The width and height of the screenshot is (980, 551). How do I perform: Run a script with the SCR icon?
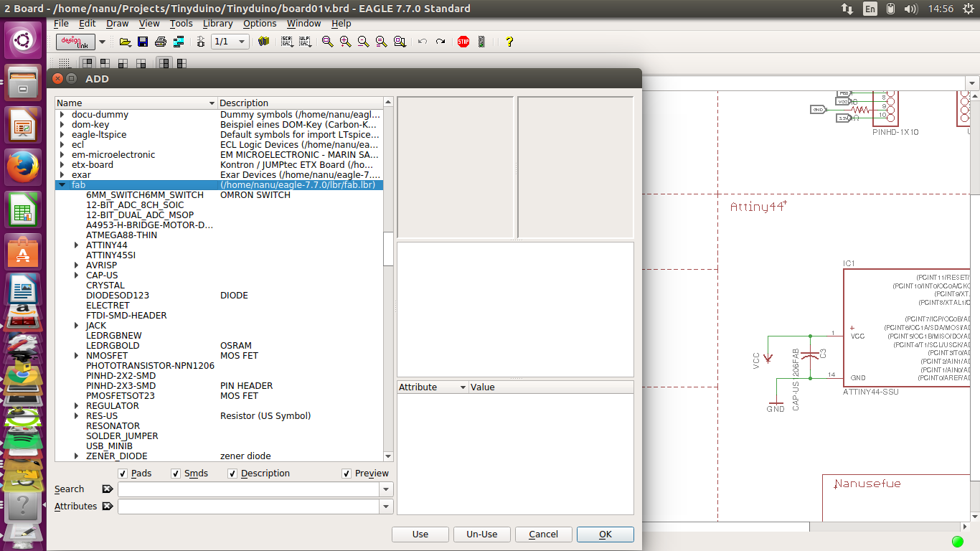(x=287, y=42)
